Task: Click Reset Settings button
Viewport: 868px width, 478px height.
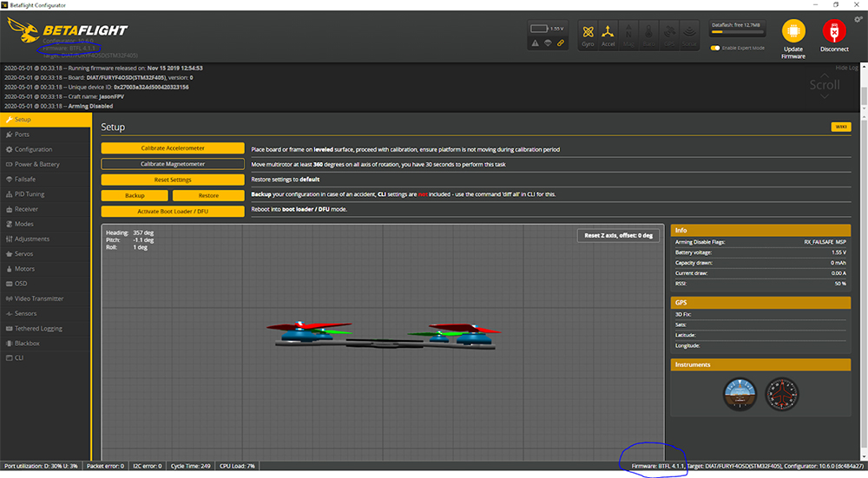Action: [x=173, y=180]
